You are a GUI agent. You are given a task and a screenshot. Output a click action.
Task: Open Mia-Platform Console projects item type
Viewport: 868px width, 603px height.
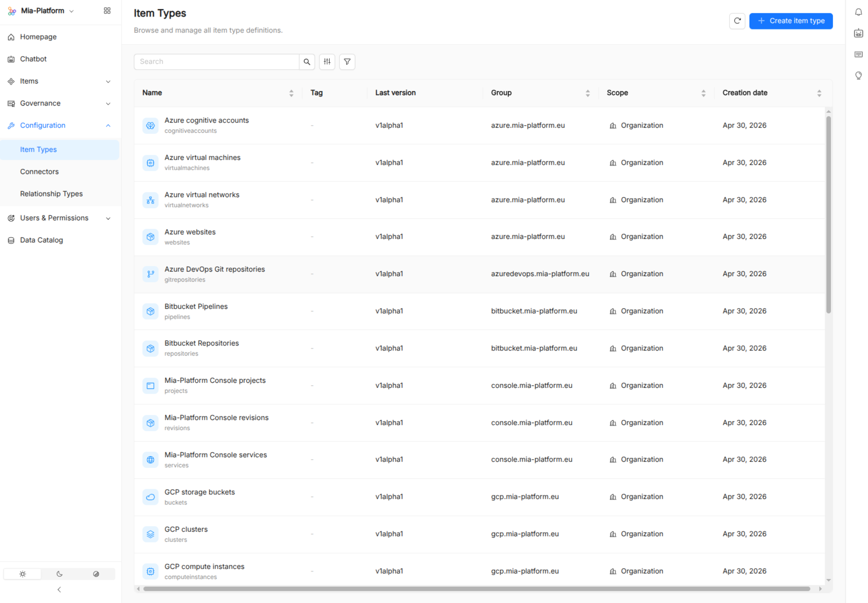[x=215, y=380]
